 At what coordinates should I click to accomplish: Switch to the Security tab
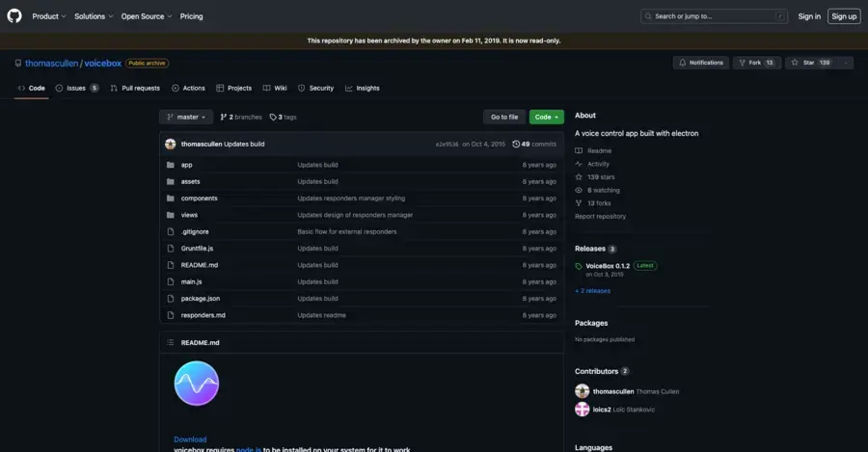tap(315, 88)
